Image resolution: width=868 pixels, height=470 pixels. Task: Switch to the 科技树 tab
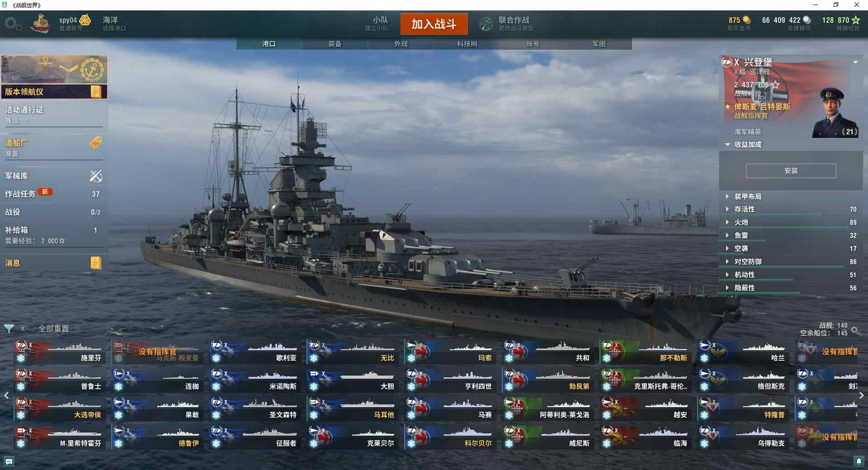(467, 44)
